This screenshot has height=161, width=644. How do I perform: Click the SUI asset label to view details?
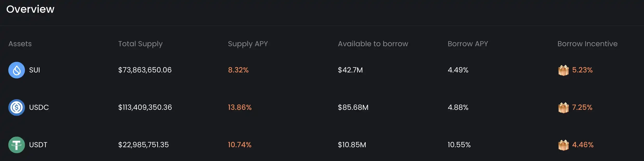pos(35,70)
